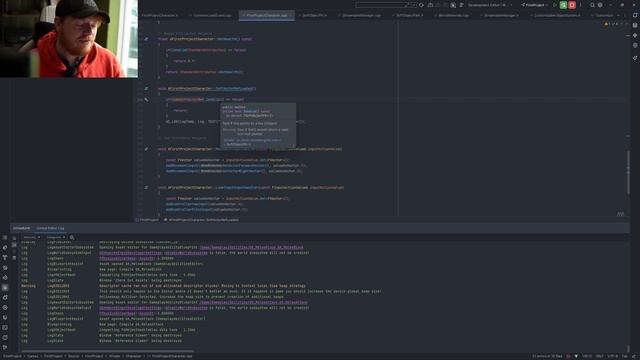The image size is (640, 360).
Task: Click the topmost icon on the bottom-left tool strip
Action: 5,238
